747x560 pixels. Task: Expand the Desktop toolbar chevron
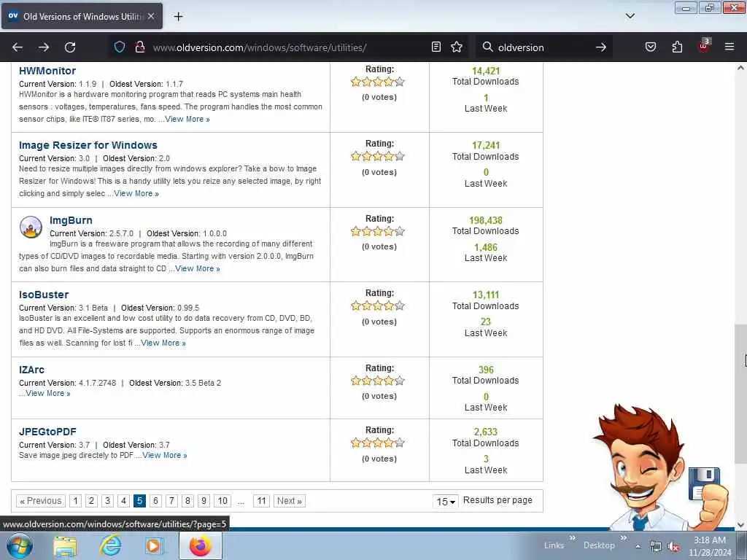(x=623, y=538)
